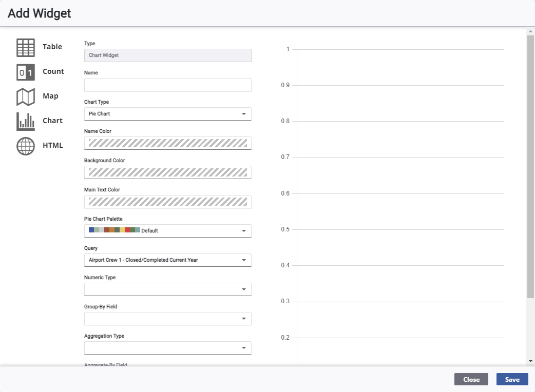
Task: Expand the Aggregation Type dropdown
Action: point(167,348)
